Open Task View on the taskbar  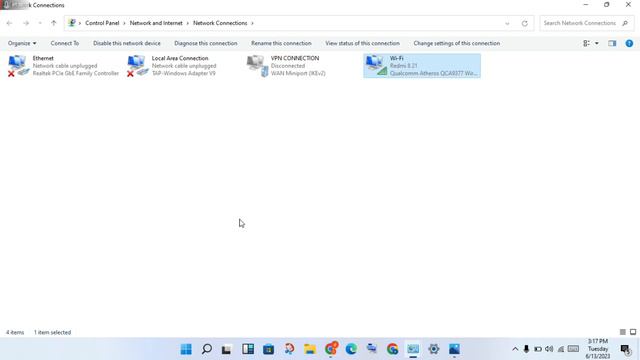click(227, 349)
